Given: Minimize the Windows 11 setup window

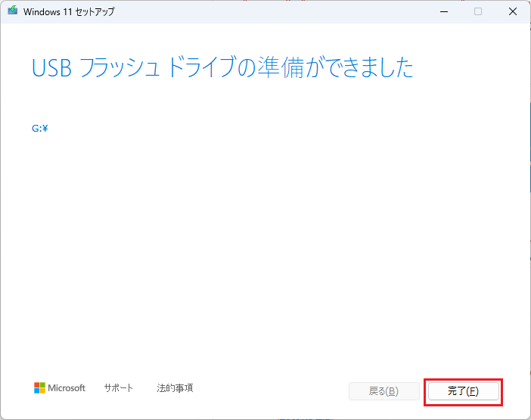Looking at the screenshot, I should 442,12.
